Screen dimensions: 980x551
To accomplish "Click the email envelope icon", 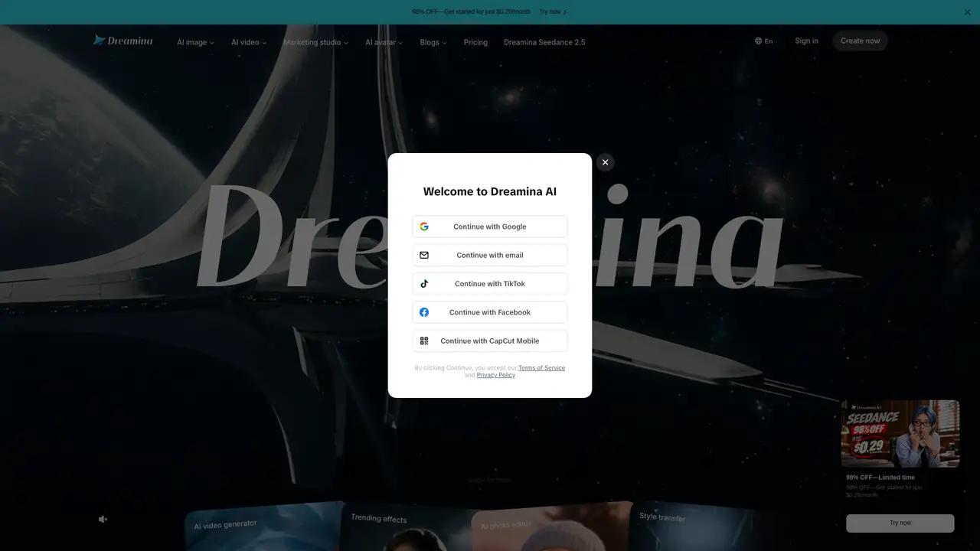I will point(424,255).
